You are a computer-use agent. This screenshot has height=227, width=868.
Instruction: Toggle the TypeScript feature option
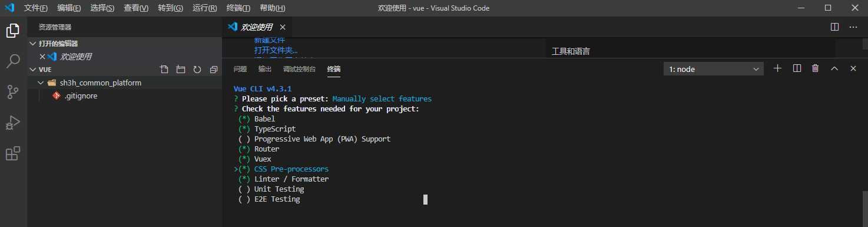[267, 129]
